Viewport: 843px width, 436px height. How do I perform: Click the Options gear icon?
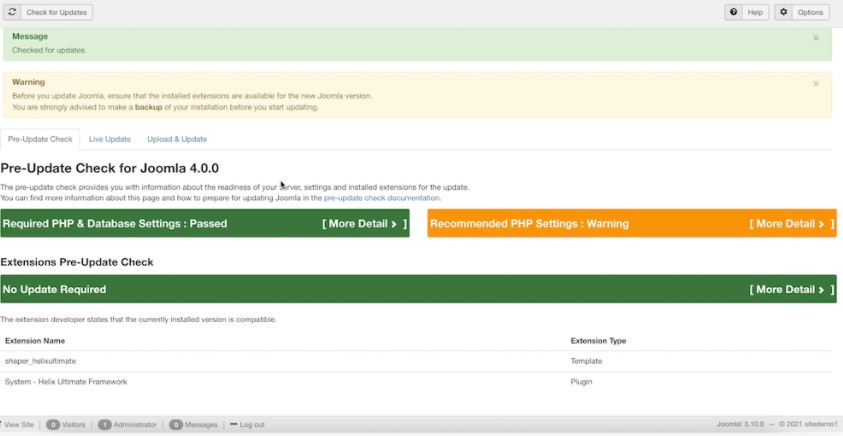[783, 12]
